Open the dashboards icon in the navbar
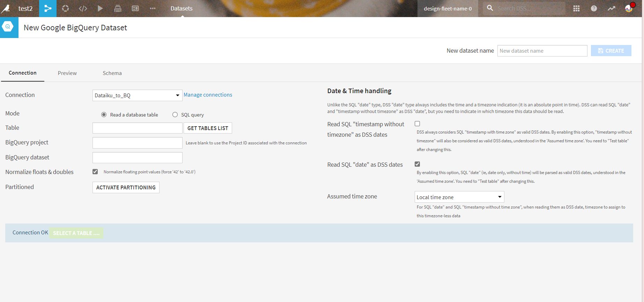Viewport: 644px width, 302px height. pyautogui.click(x=135, y=8)
